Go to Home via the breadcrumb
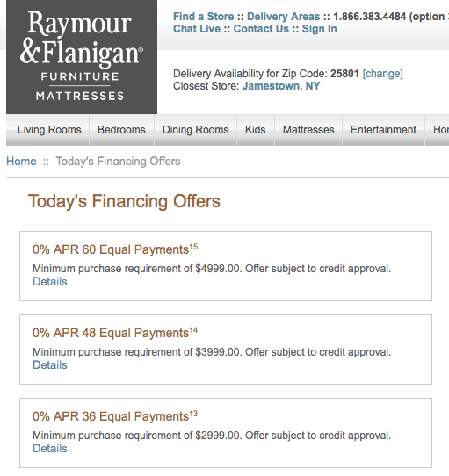This screenshot has width=449, height=476. [21, 162]
